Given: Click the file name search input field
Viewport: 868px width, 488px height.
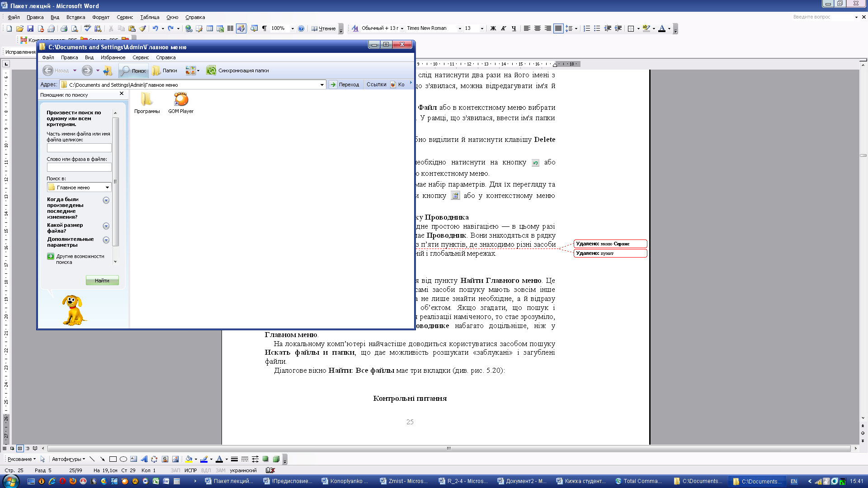Looking at the screenshot, I should [79, 148].
